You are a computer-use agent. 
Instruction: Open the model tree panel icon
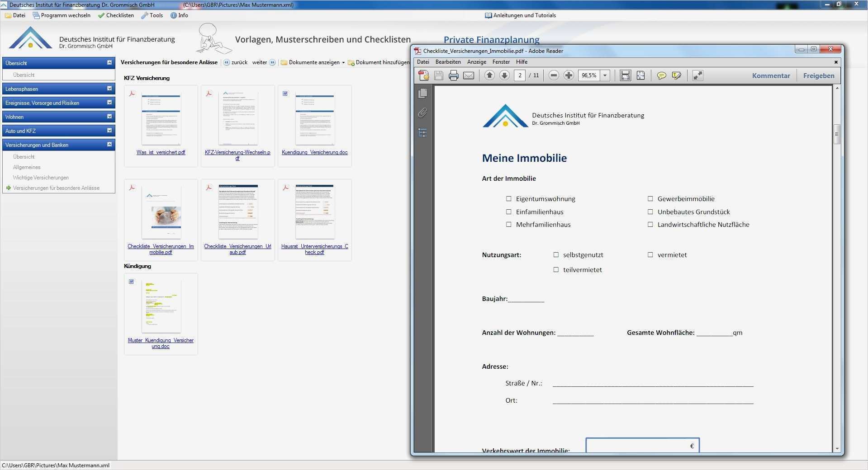(422, 132)
